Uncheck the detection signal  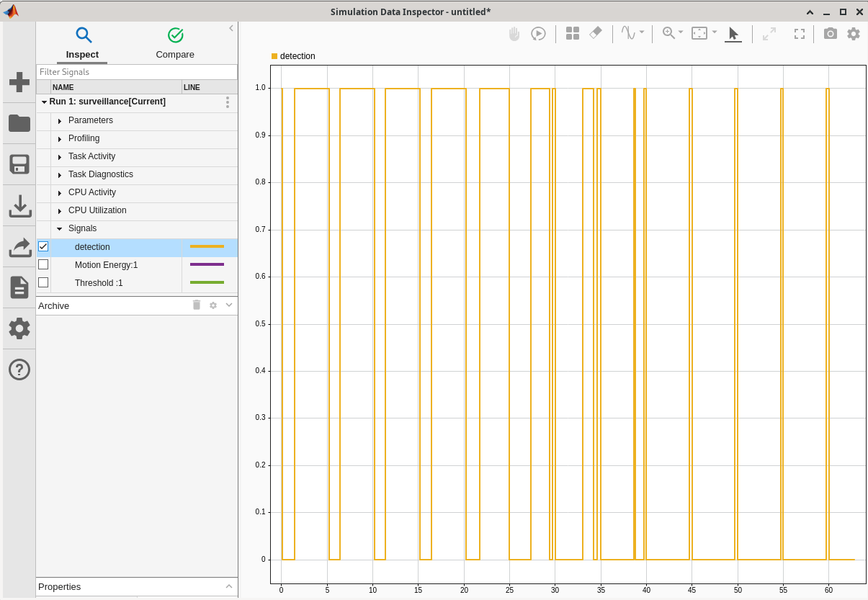(x=43, y=246)
